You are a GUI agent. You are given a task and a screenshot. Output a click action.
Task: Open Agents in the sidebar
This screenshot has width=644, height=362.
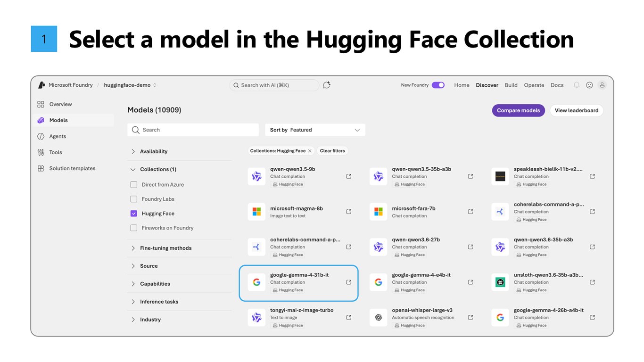pos(74,136)
